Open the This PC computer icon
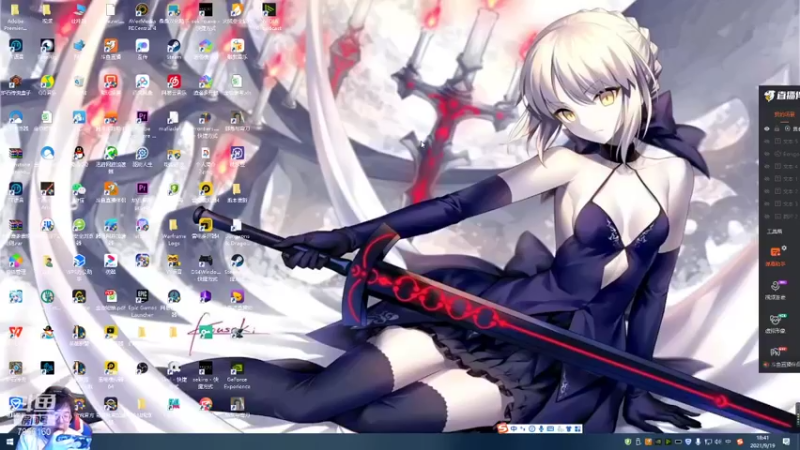This screenshot has height=450, width=800. tap(79, 10)
